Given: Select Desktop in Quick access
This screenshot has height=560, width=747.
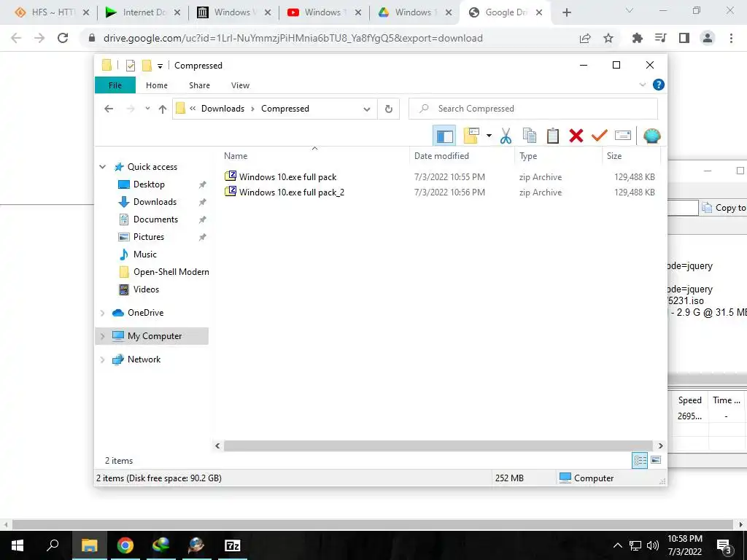Looking at the screenshot, I should click(x=149, y=184).
